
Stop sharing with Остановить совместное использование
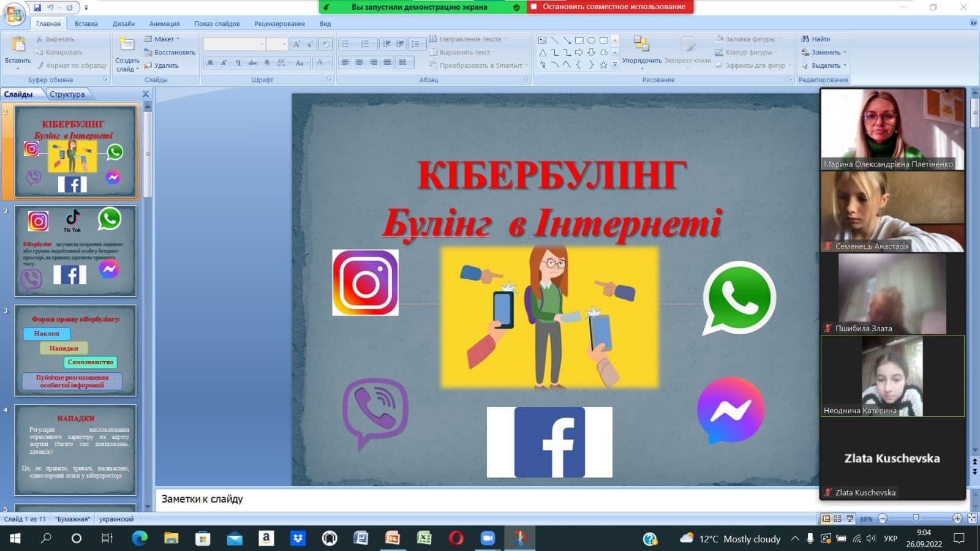pos(610,7)
